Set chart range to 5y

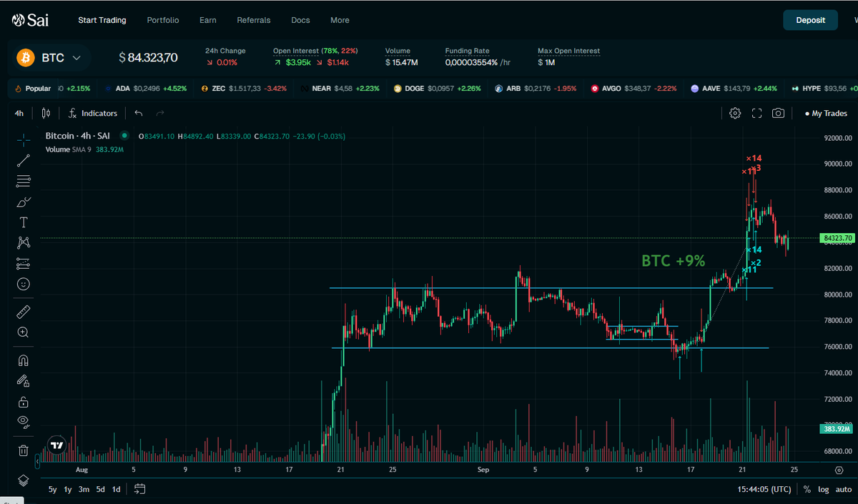pyautogui.click(x=53, y=490)
